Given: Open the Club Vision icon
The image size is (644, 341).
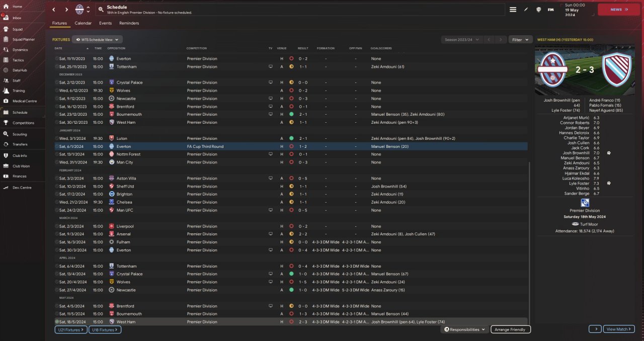Looking at the screenshot, I should coord(6,166).
